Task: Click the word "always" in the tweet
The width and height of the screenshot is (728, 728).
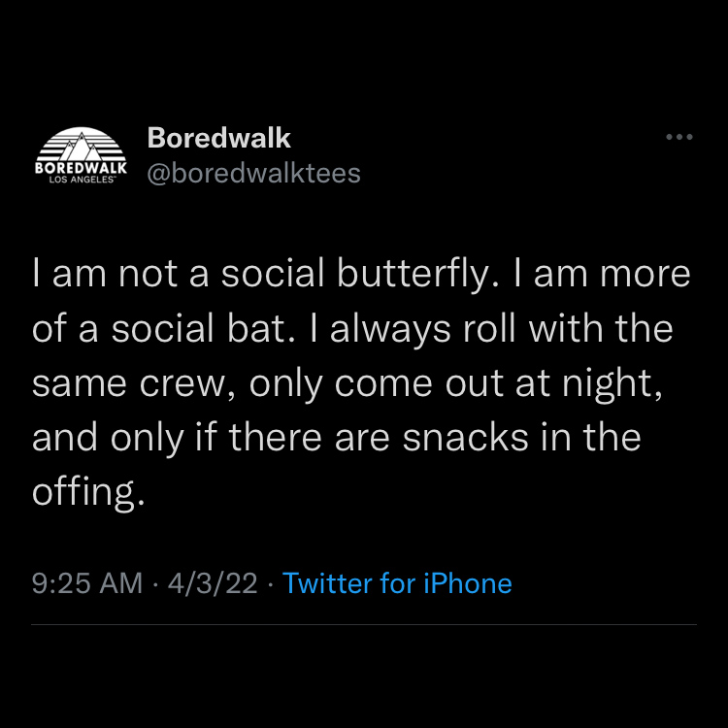Action: (390, 330)
